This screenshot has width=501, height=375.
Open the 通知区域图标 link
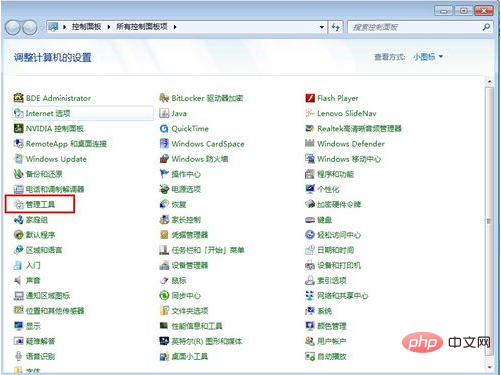48,296
